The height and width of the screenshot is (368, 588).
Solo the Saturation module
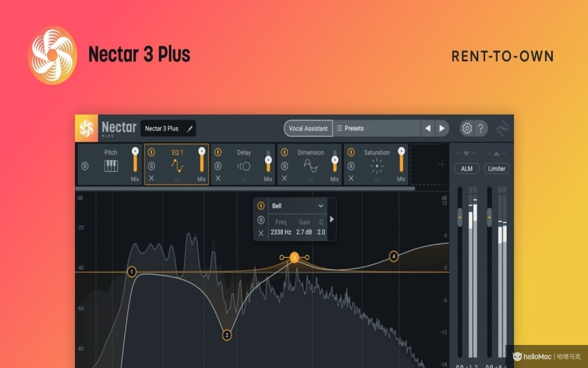351,166
